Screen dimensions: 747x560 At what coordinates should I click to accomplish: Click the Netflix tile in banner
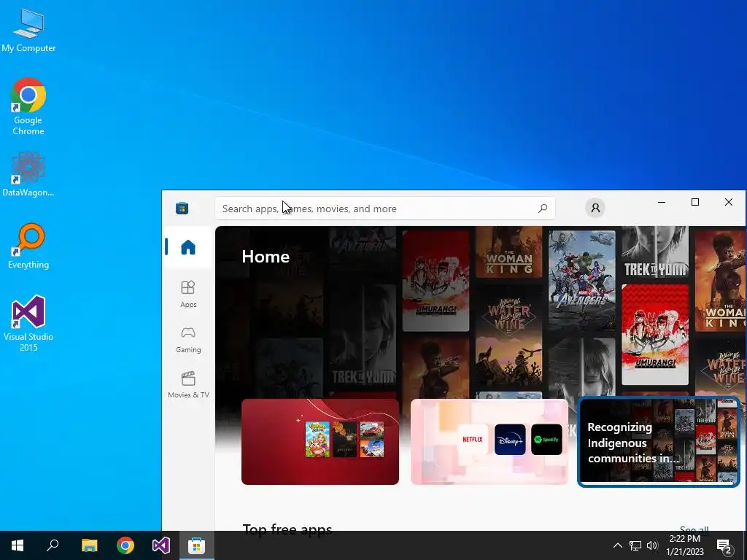pyautogui.click(x=473, y=440)
